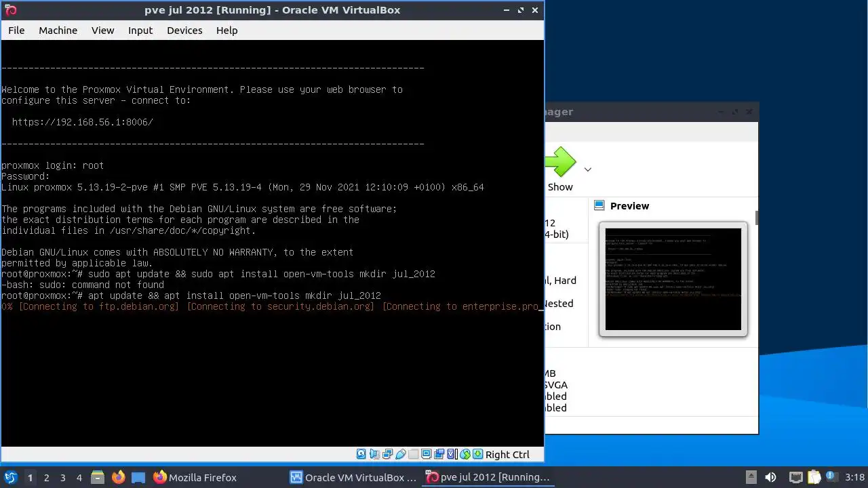Click the VirtualBox Manager details scrollbar
This screenshot has width=868, height=488.
point(756,217)
